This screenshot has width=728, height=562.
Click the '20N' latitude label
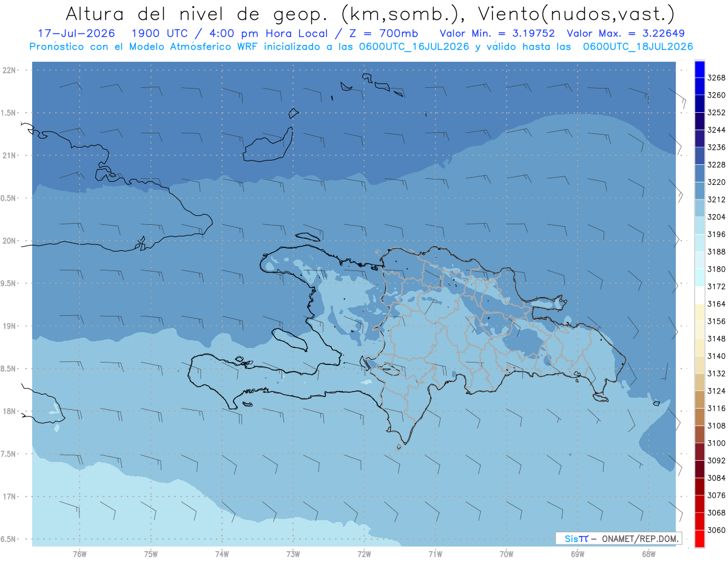(x=10, y=241)
